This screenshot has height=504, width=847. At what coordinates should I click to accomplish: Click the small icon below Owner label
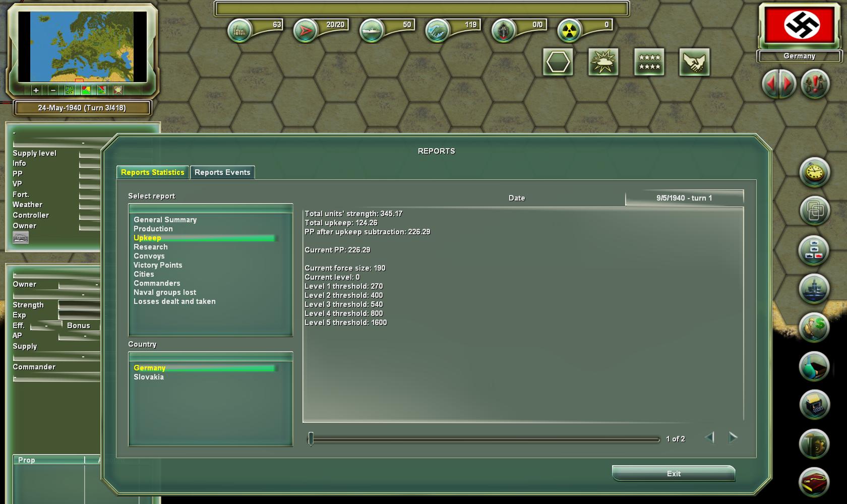tap(21, 238)
